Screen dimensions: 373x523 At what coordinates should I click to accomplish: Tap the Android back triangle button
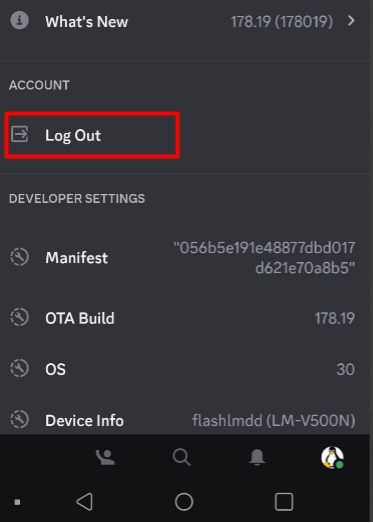[85, 502]
